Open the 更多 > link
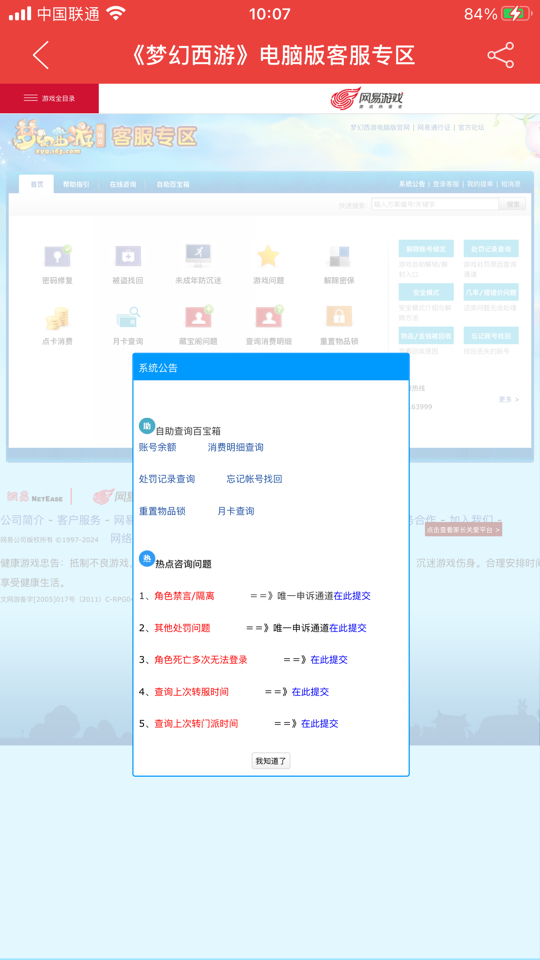540x960 pixels. (509, 399)
